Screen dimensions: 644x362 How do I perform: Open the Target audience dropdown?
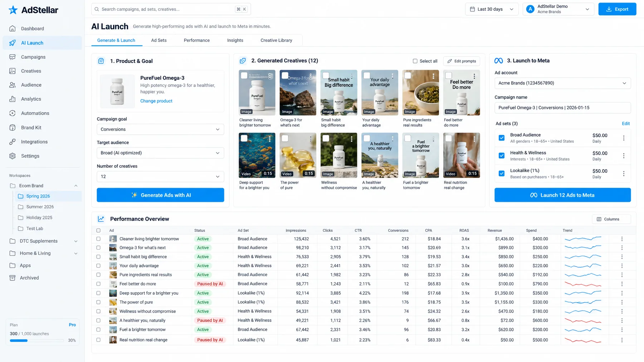coord(160,153)
